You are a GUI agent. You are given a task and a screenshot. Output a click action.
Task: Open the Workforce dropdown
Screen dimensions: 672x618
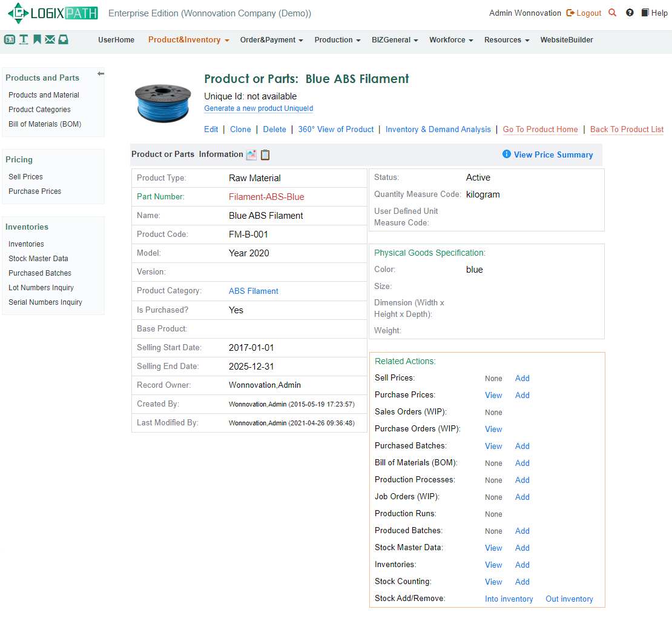point(451,40)
